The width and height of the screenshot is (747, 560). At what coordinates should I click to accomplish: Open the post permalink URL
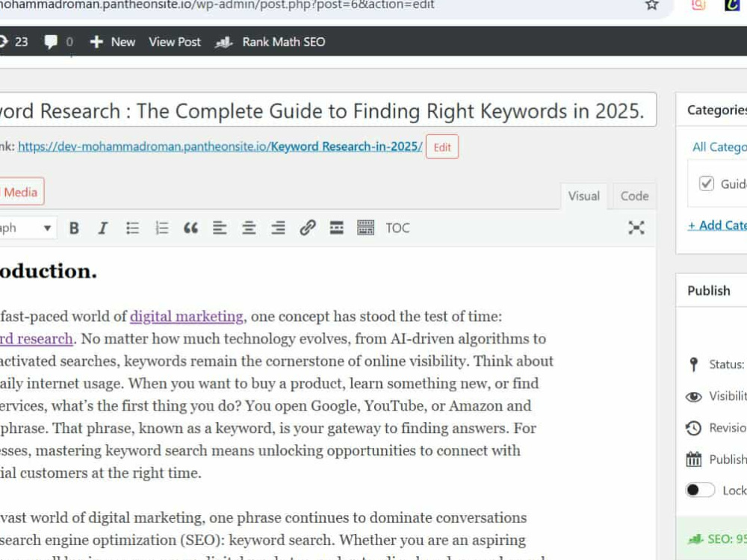point(220,146)
